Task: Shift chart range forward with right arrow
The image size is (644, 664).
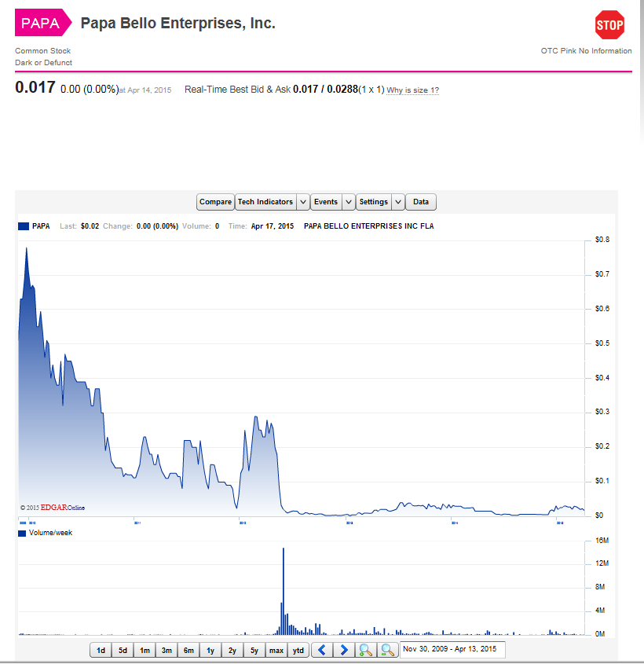Action: [x=343, y=650]
